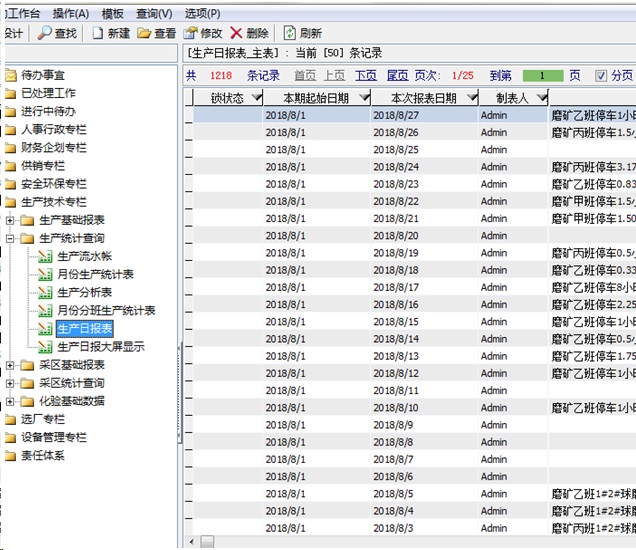This screenshot has width=636, height=550.
Task: Open the 锁状态 column filter dropdown
Action: tap(256, 98)
